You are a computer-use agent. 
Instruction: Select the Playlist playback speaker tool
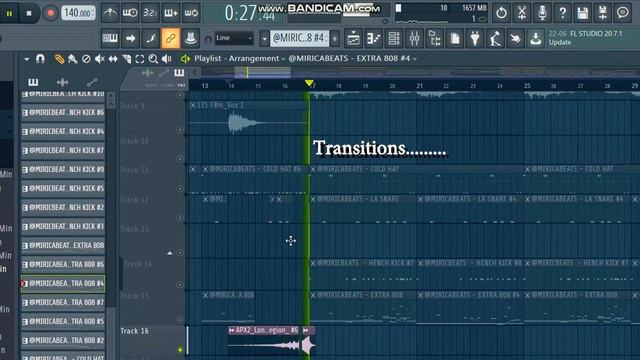(x=167, y=59)
